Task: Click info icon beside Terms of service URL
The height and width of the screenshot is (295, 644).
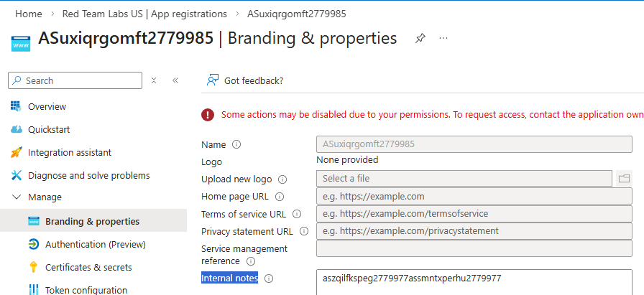Action: [297, 214]
